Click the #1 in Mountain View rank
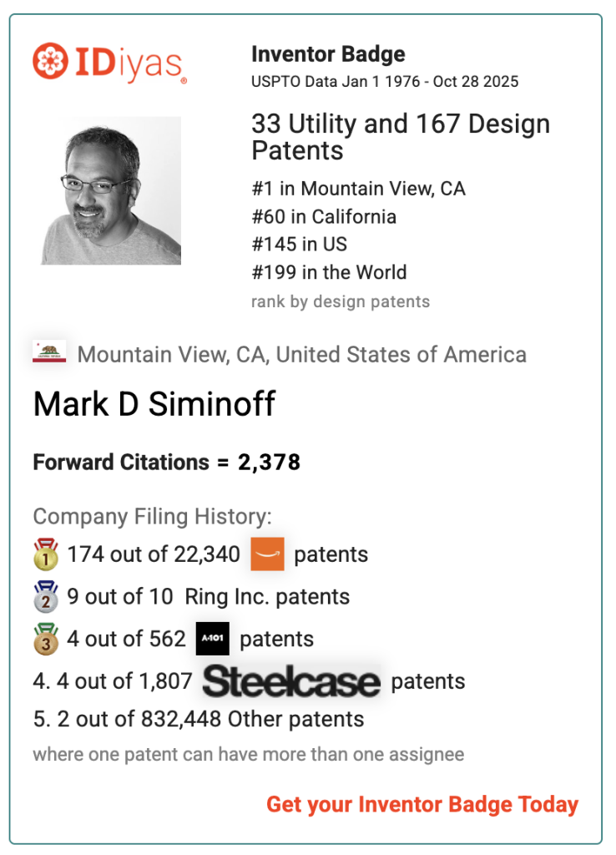The height and width of the screenshot is (855, 616). [x=358, y=189]
